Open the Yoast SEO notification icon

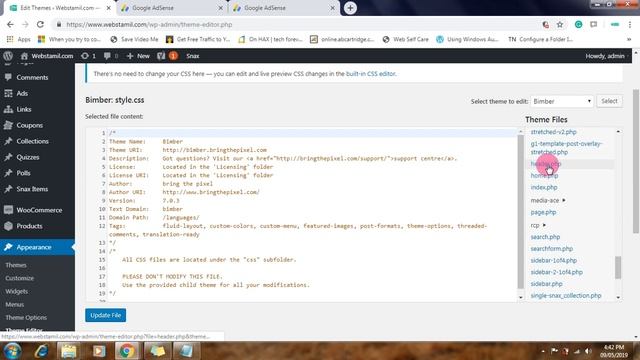pos(167,56)
